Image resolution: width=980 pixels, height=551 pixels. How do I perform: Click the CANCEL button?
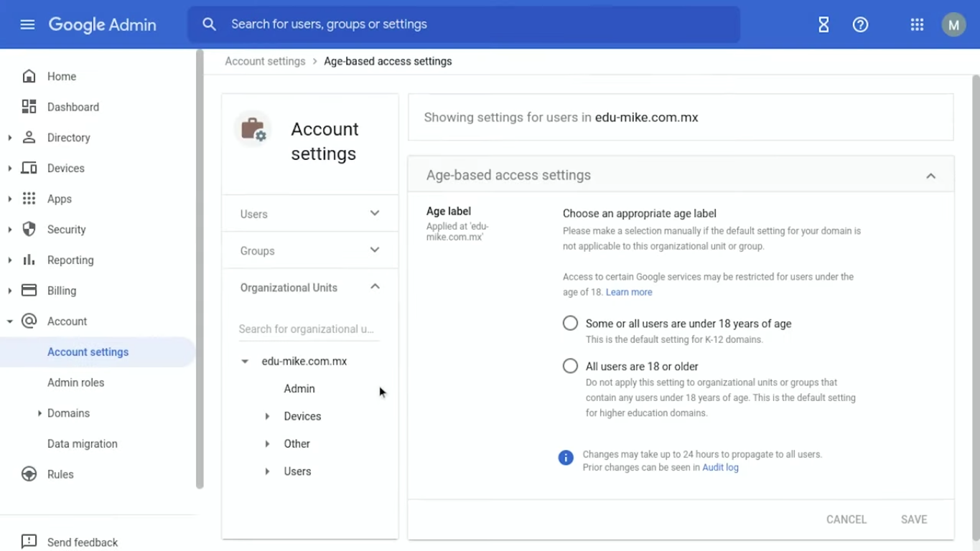point(846,519)
